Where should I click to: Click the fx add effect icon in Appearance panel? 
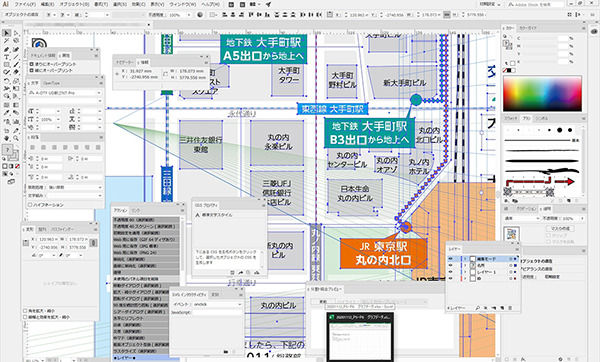point(524,359)
